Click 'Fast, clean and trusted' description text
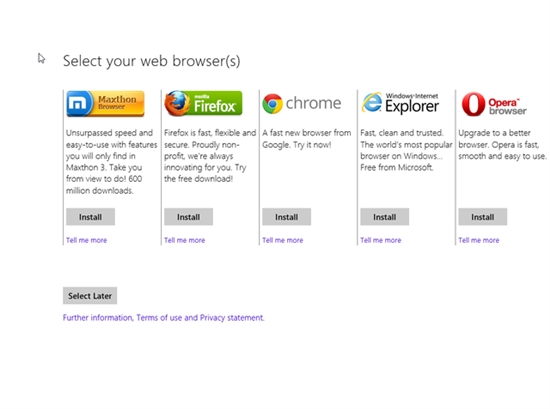The height and width of the screenshot is (409, 550). coord(406,150)
